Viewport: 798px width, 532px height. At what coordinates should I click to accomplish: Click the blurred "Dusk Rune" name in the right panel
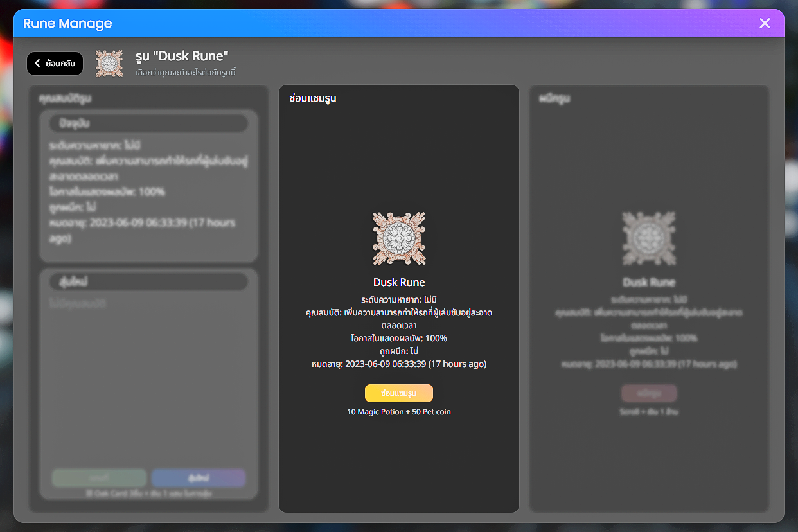pos(649,282)
